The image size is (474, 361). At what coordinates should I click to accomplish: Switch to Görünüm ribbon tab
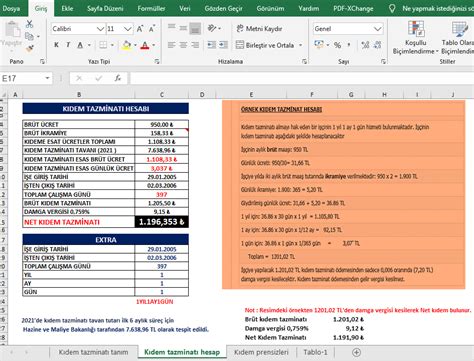(x=270, y=9)
